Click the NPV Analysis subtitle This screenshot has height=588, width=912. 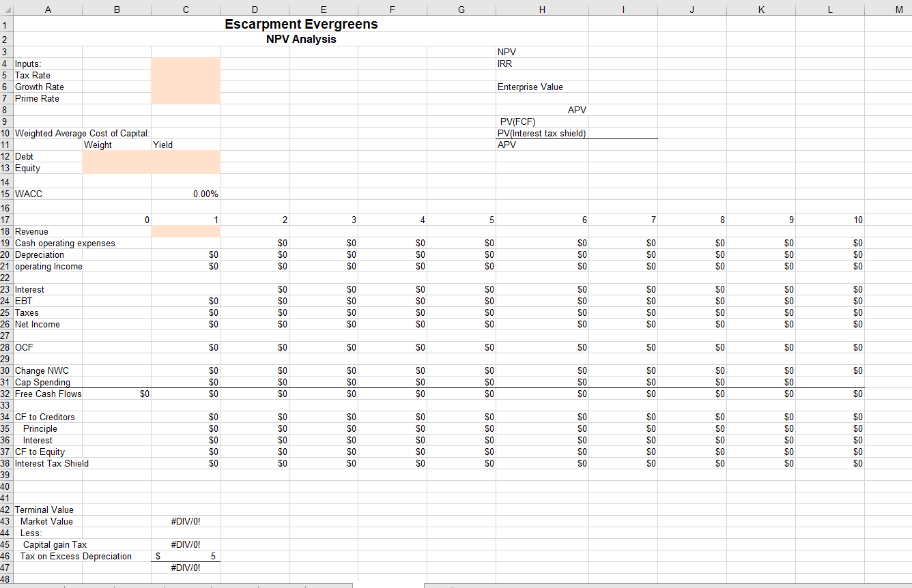point(301,39)
